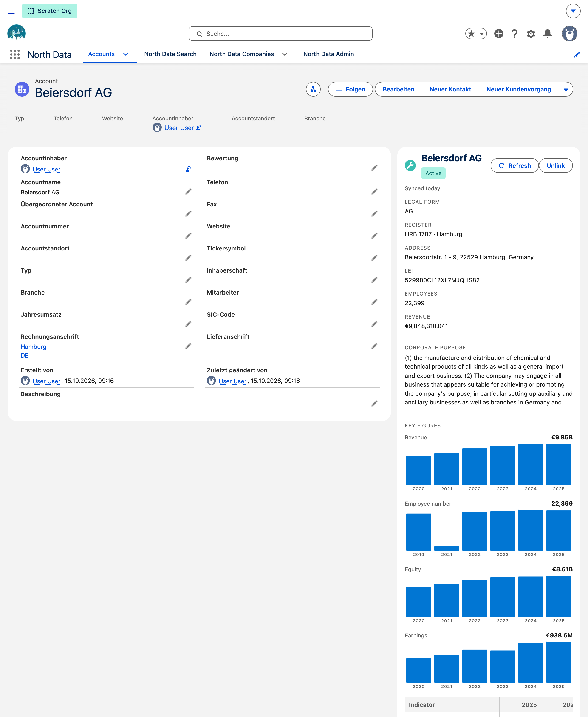The width and height of the screenshot is (588, 717).
Task: Open the hamburger menu beside Scratch Org
Action: click(11, 11)
